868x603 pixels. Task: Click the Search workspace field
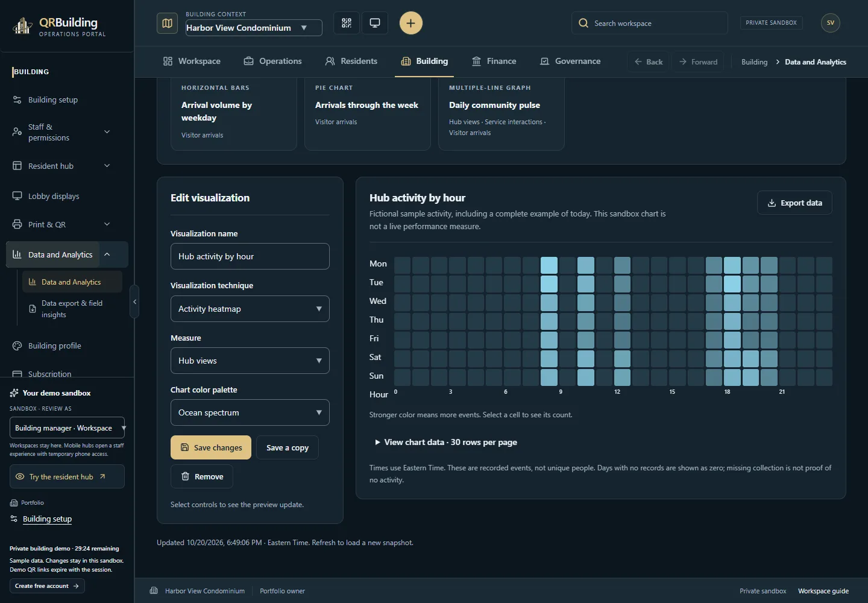coord(650,23)
